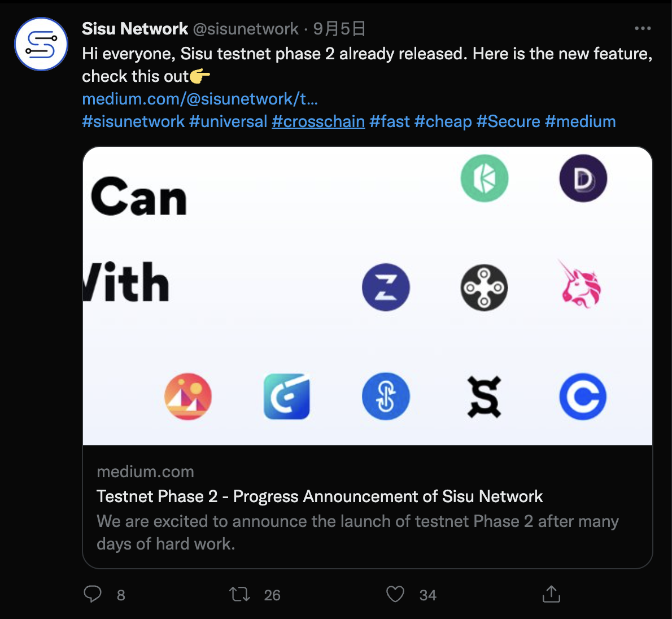This screenshot has width=672, height=619.
Task: Like the tweet with the heart icon
Action: (x=395, y=594)
